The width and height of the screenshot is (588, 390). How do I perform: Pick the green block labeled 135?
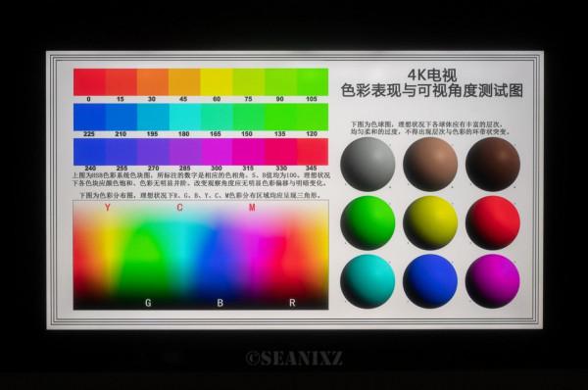280,117
